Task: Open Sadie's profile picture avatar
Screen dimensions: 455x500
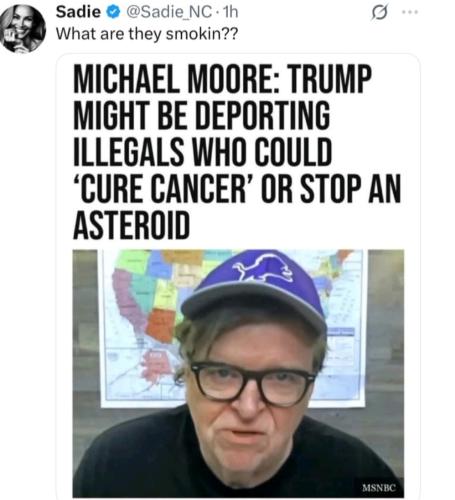Action: tap(23, 29)
